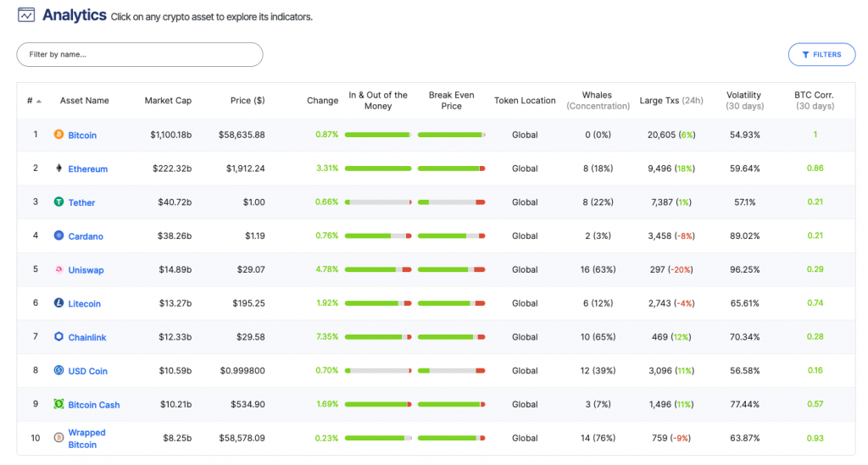This screenshot has height=465, width=868.
Task: Click Cardano large txs 3,458 (-8%)
Action: point(671,236)
